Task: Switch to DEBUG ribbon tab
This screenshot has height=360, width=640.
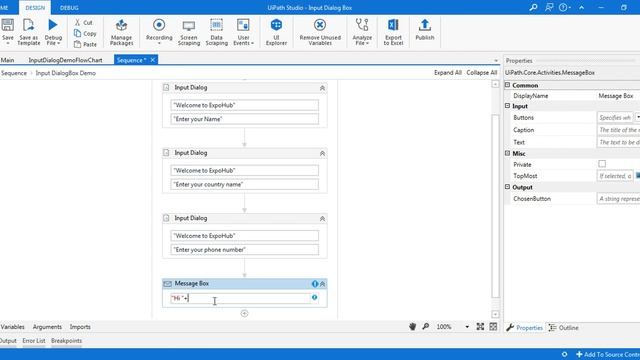Action: [x=69, y=8]
